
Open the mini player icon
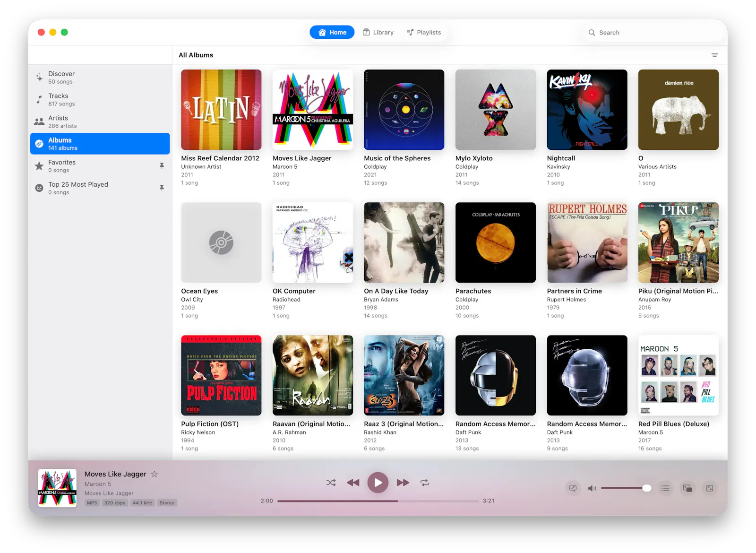[687, 488]
